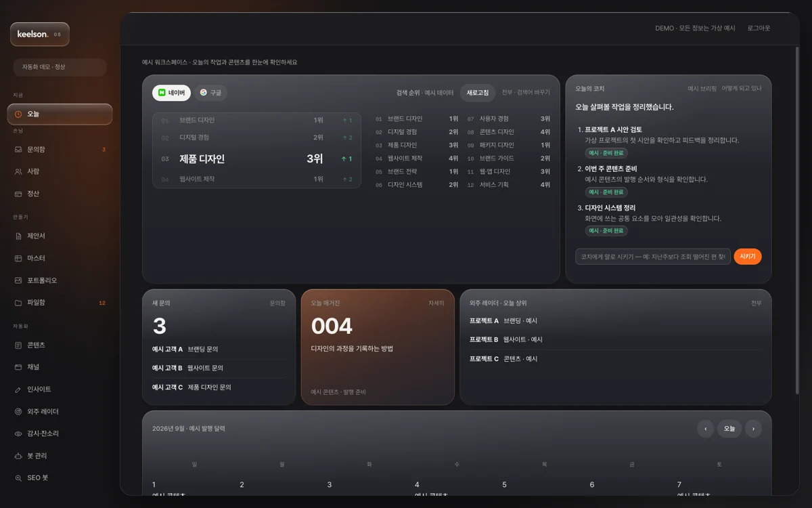Open the 파일함 folder icon
The height and width of the screenshot is (508, 812).
pos(18,303)
